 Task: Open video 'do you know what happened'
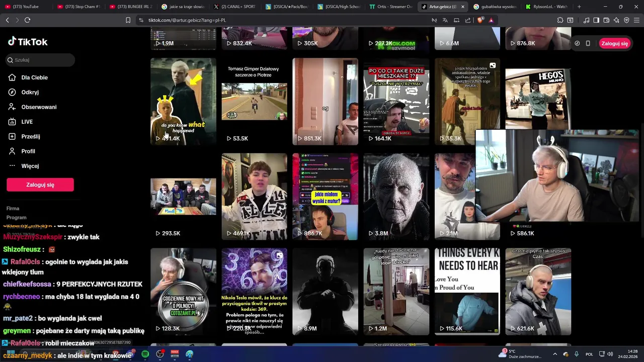(183, 102)
